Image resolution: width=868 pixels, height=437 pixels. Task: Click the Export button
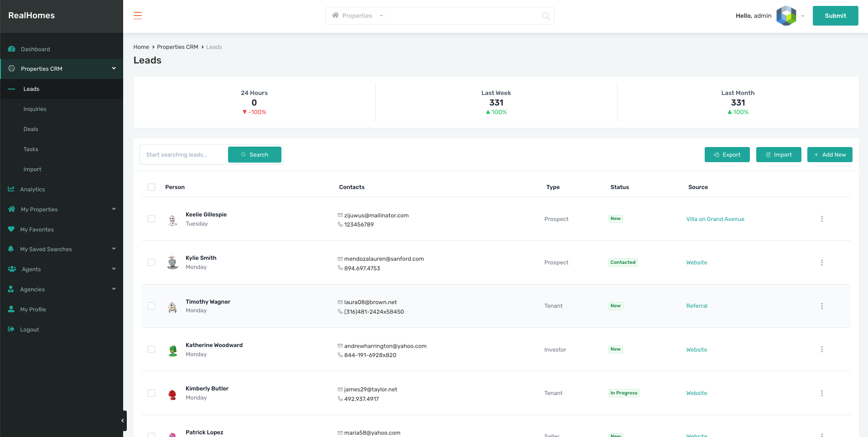727,155
